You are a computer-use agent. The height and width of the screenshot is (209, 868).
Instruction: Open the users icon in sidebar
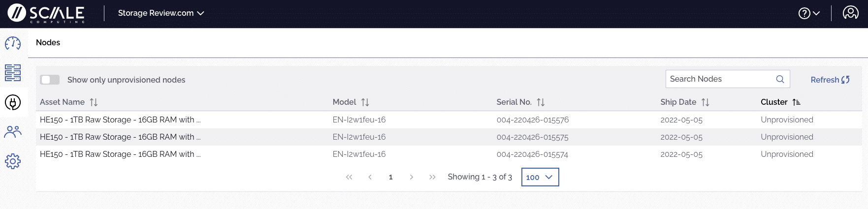(x=13, y=132)
